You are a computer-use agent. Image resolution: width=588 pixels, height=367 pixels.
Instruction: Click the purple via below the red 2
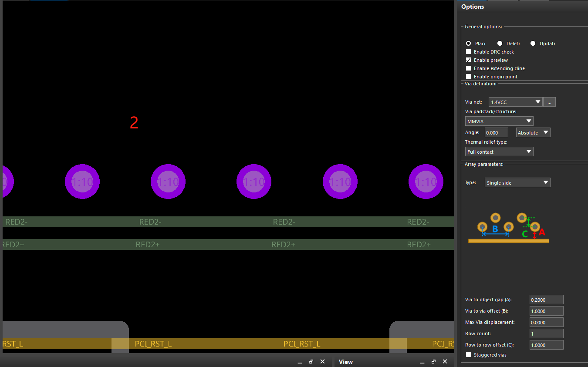coord(168,182)
